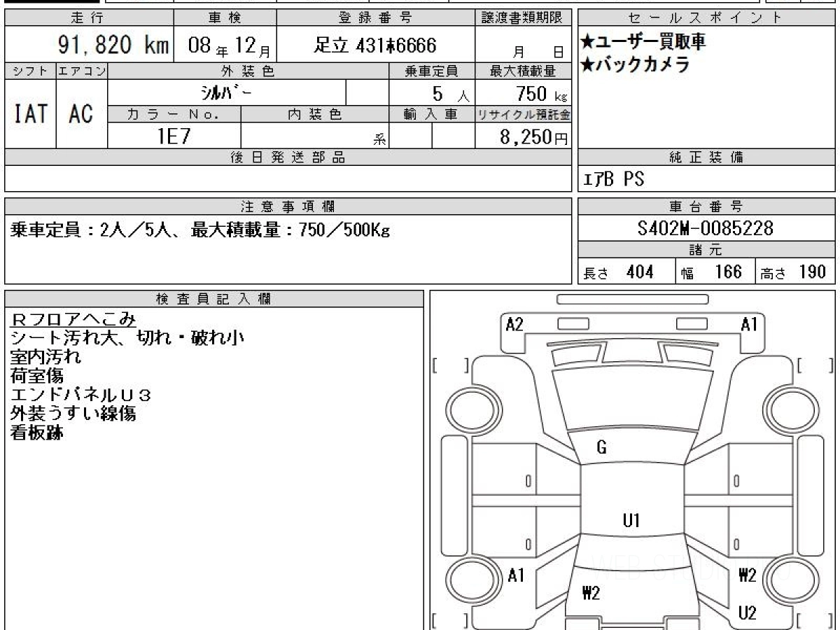Click the mileage value 91,820 km
This screenshot has width=840, height=630.
click(x=113, y=45)
